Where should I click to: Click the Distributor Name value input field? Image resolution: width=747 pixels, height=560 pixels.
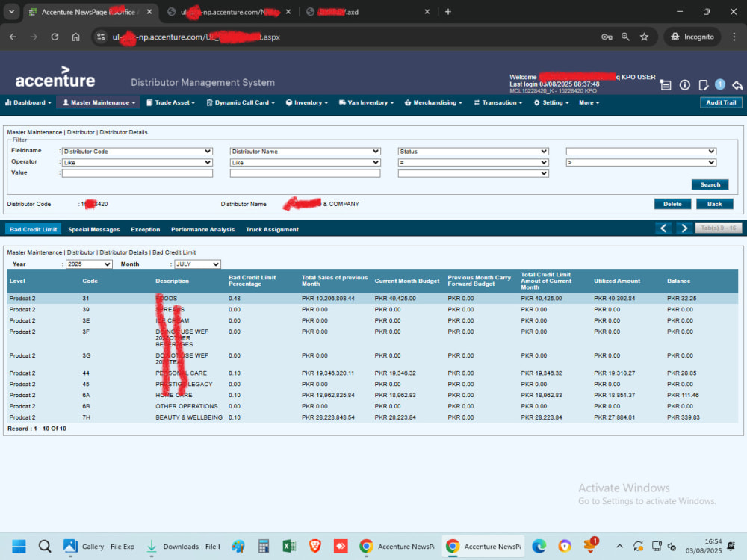pos(305,173)
